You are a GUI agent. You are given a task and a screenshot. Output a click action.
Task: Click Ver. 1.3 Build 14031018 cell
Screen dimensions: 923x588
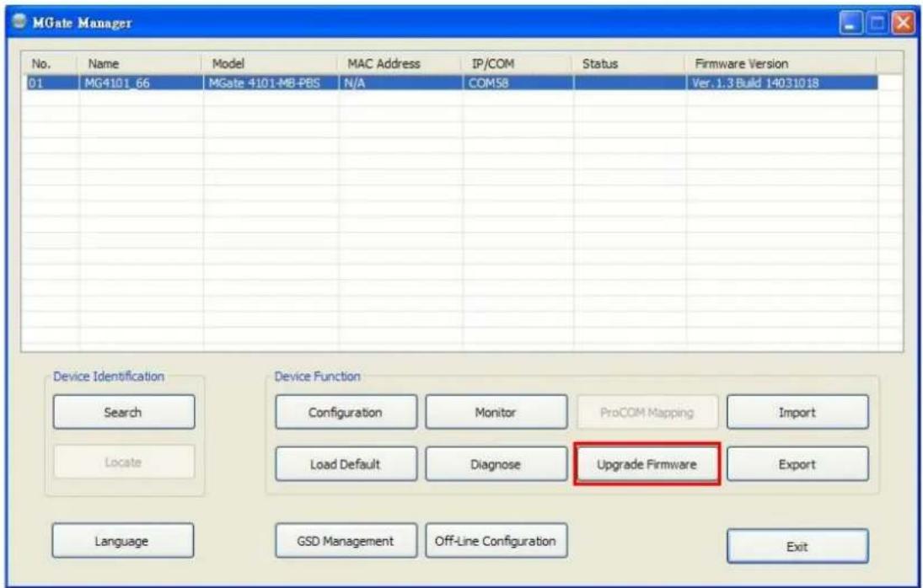[781, 83]
